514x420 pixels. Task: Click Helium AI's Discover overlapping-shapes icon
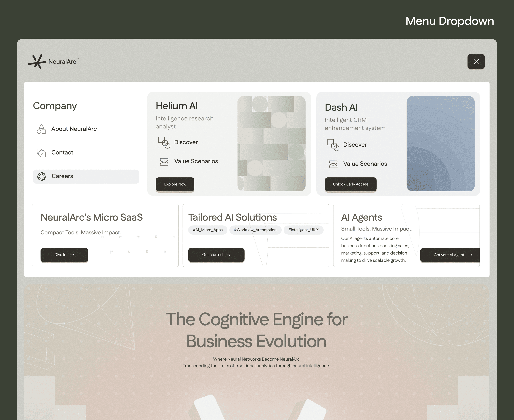(x=164, y=142)
